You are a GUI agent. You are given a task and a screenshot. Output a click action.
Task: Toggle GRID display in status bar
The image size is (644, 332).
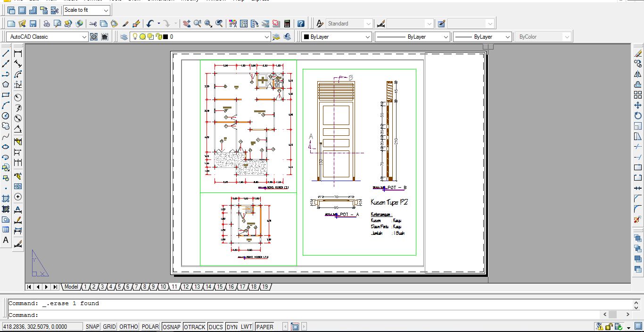click(x=109, y=326)
